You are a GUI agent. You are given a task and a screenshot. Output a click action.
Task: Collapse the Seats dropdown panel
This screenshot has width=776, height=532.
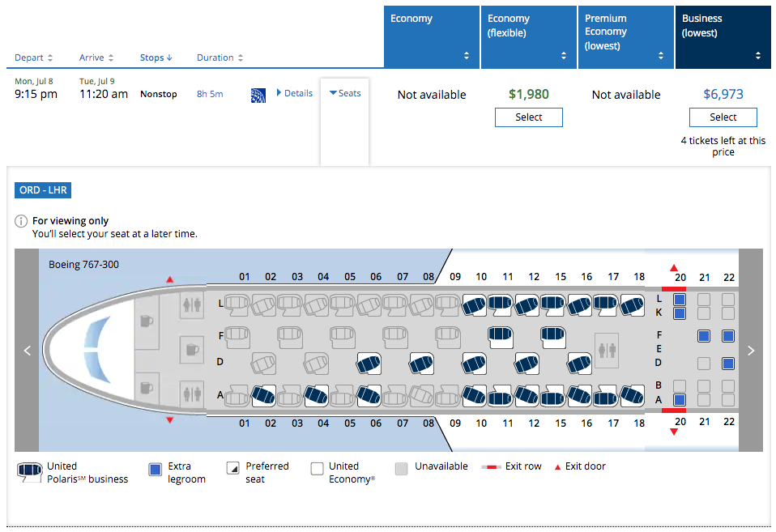click(x=345, y=93)
